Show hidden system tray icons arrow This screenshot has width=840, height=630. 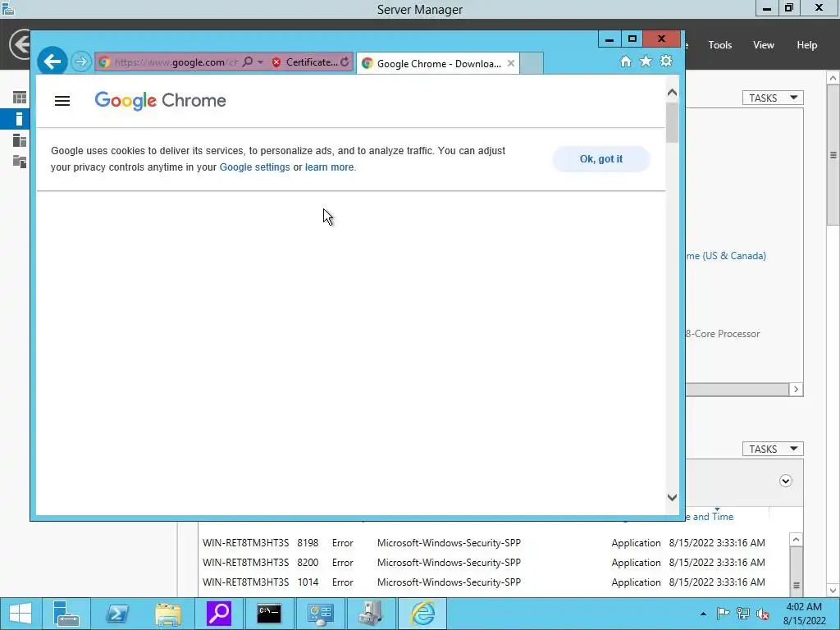[x=703, y=614]
